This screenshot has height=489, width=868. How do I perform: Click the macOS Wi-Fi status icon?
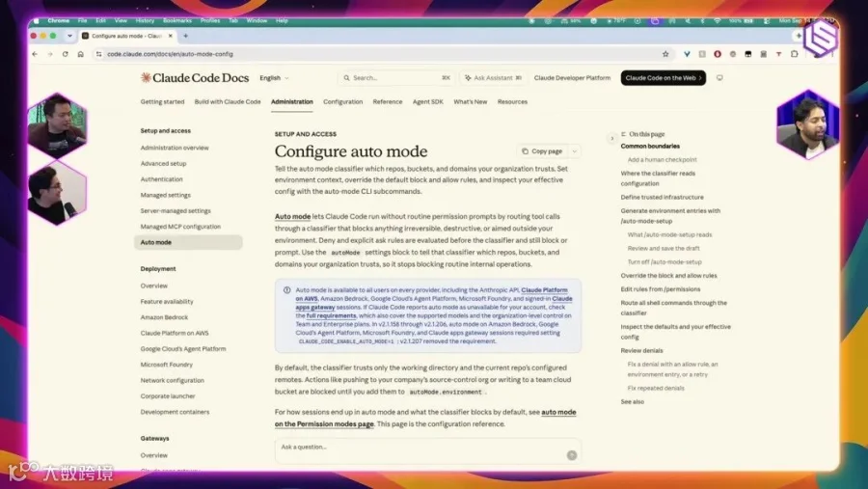717,20
